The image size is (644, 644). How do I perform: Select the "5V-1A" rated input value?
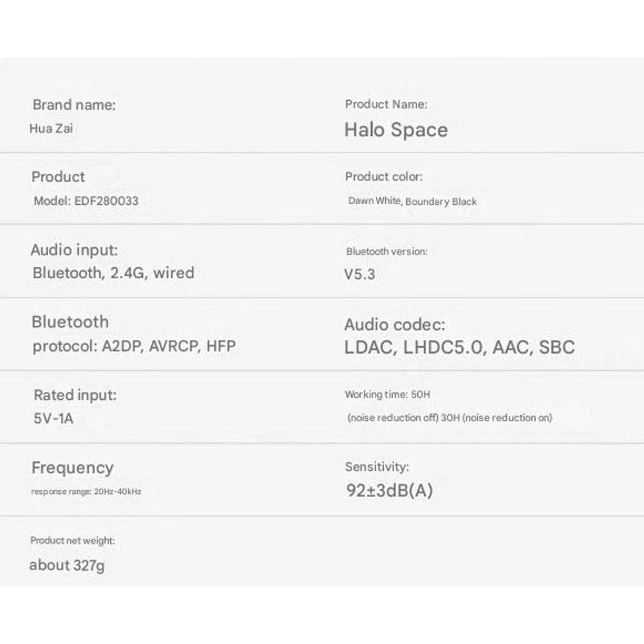pyautogui.click(x=53, y=419)
